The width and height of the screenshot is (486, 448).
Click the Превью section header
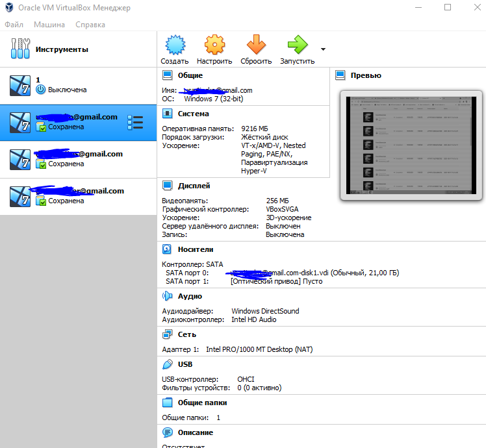366,75
